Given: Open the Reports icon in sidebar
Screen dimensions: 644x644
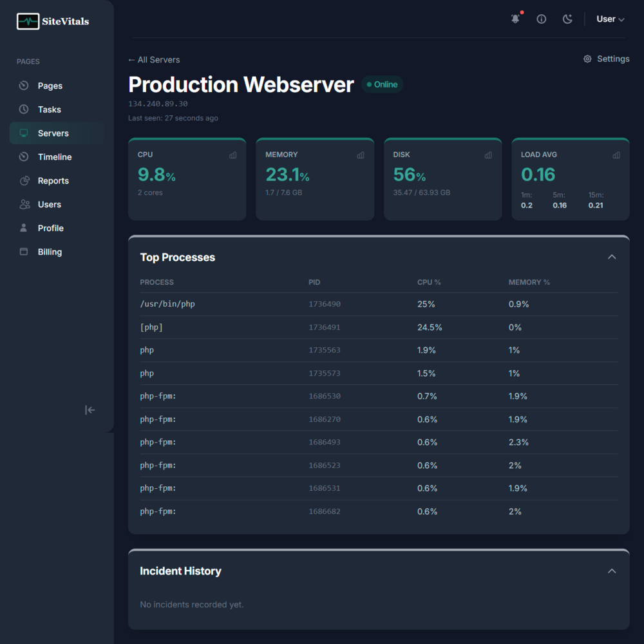Looking at the screenshot, I should click(24, 180).
